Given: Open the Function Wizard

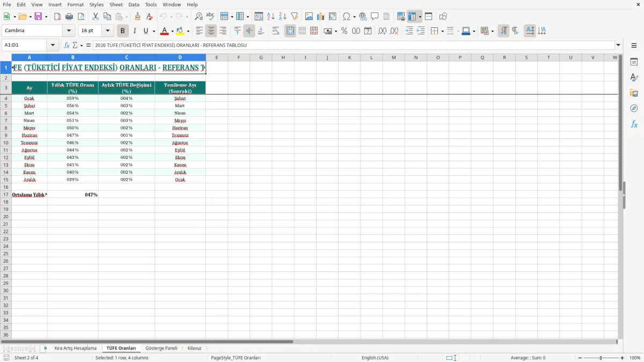Looking at the screenshot, I should 67,46.
